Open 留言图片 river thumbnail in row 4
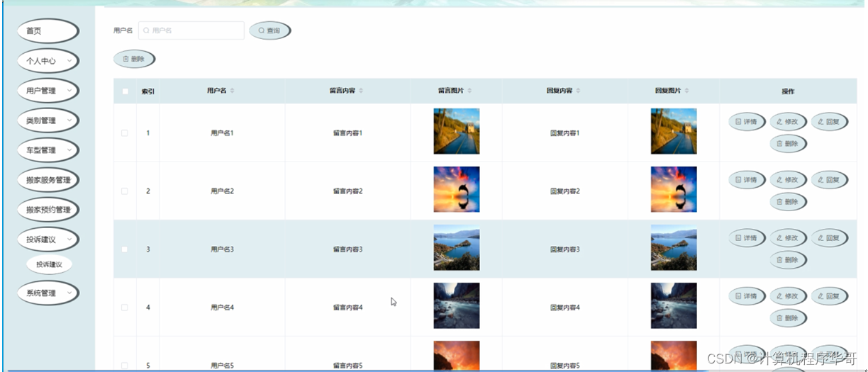This screenshot has width=868, height=372. pos(457,305)
